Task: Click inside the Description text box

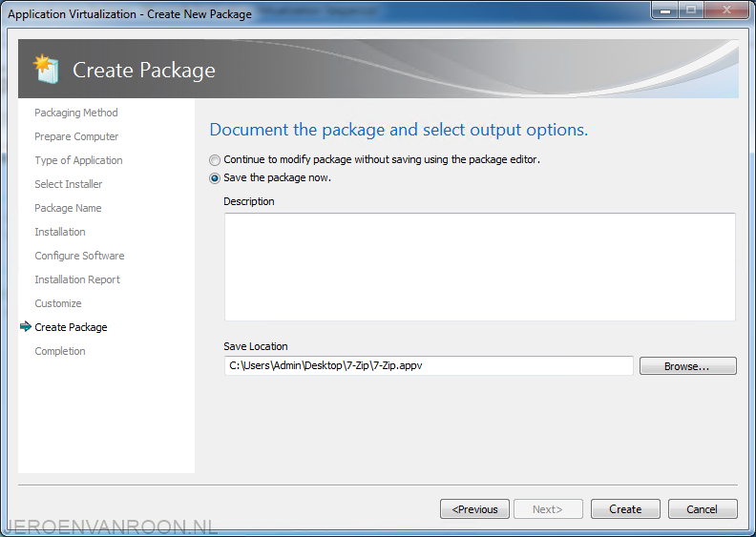Action: (x=480, y=267)
